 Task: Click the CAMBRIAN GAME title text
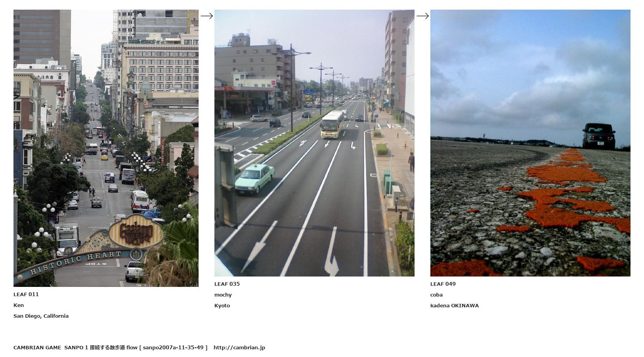click(x=37, y=347)
